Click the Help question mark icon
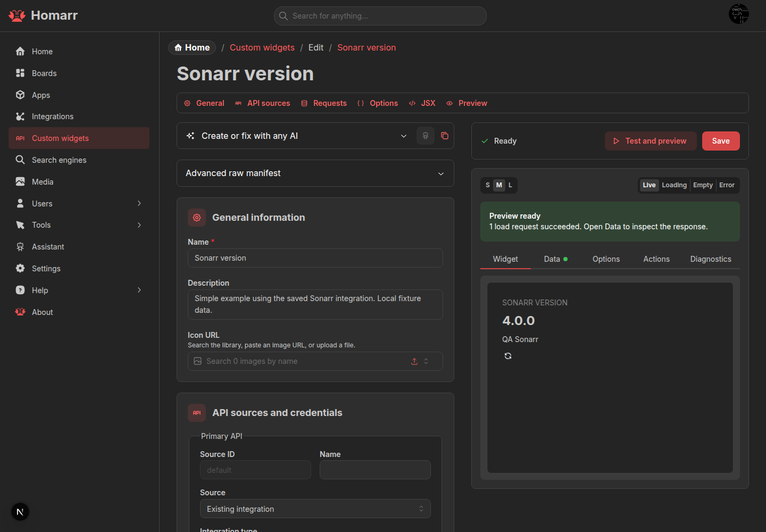Screen dimensions: 766x532 (x=20, y=290)
